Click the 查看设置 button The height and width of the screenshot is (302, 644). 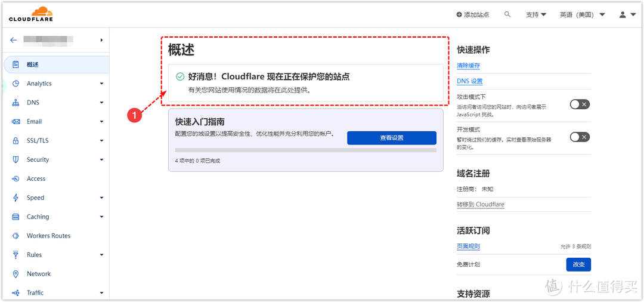(x=392, y=138)
